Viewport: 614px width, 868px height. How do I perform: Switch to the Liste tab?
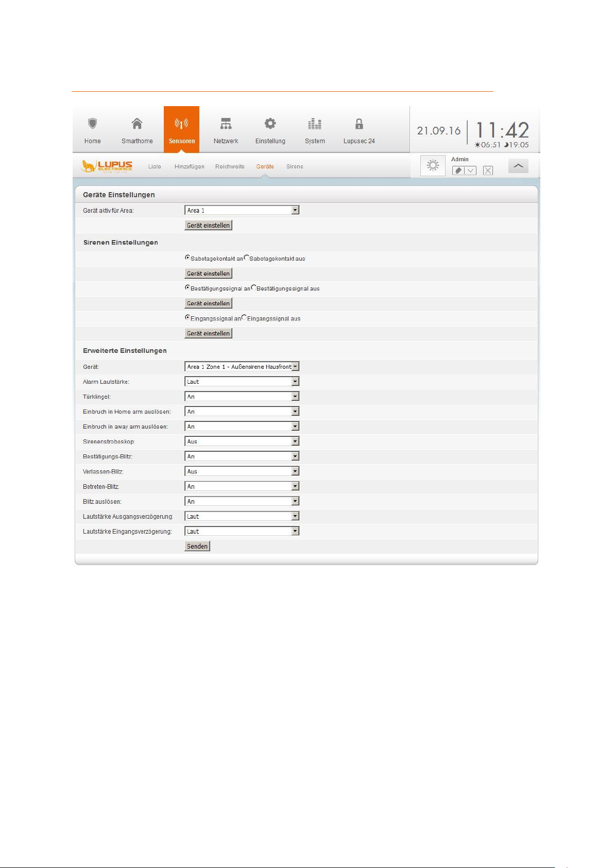155,166
